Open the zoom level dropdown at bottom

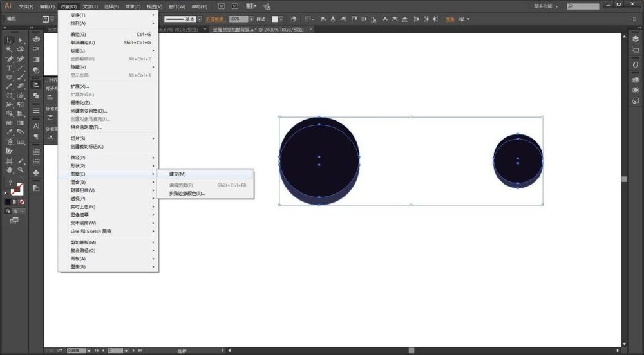pyautogui.click(x=88, y=350)
